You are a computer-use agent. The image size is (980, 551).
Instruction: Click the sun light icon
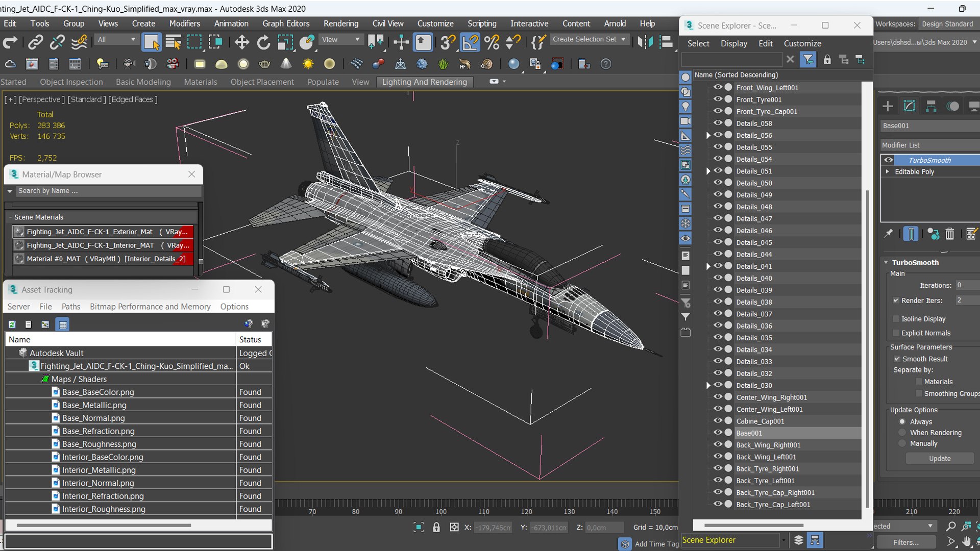click(x=308, y=64)
